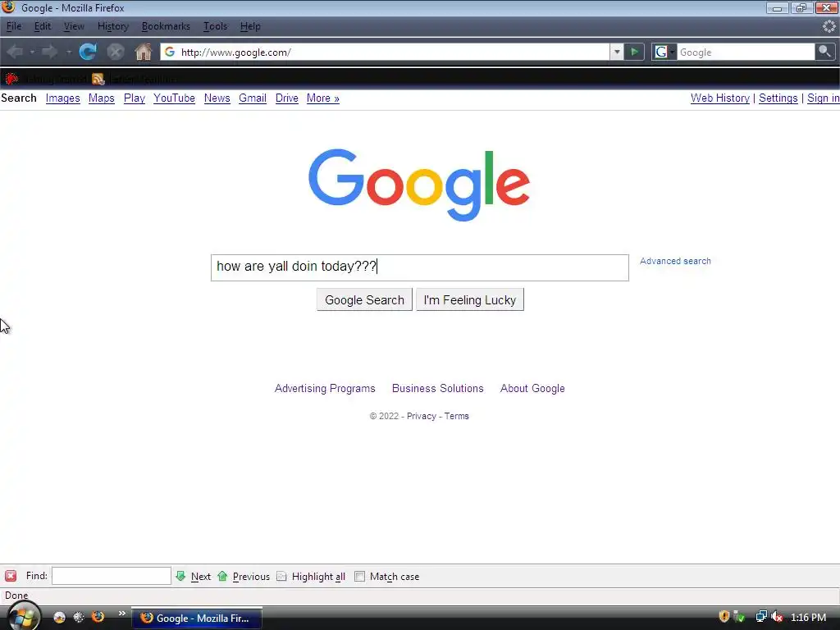Click the Drive link

(x=286, y=98)
